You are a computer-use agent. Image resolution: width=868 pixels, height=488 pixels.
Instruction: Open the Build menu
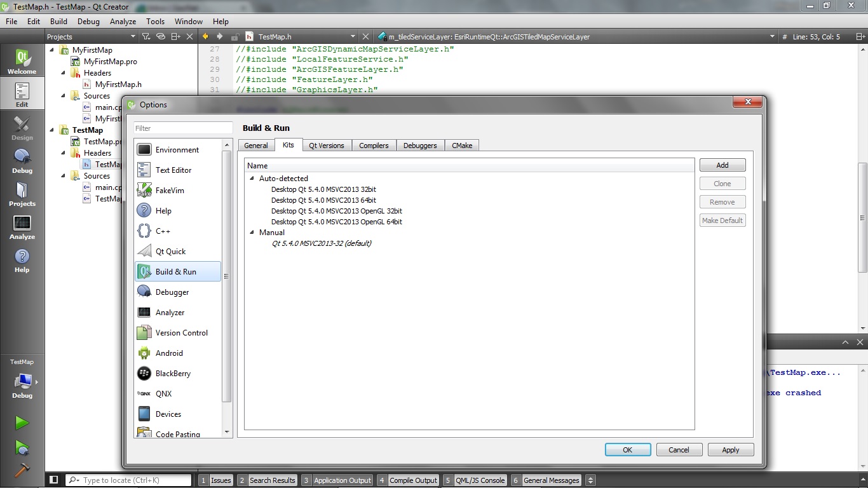click(58, 21)
